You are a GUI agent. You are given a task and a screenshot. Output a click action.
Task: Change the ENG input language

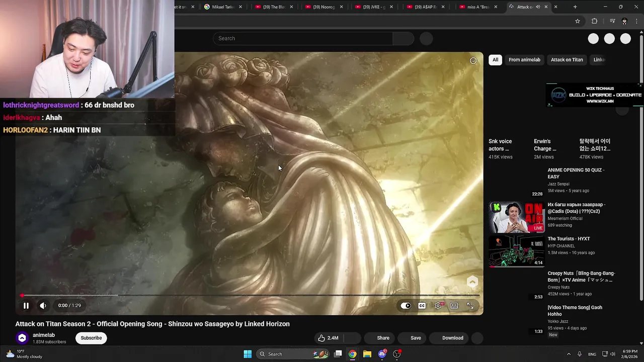coord(592,354)
